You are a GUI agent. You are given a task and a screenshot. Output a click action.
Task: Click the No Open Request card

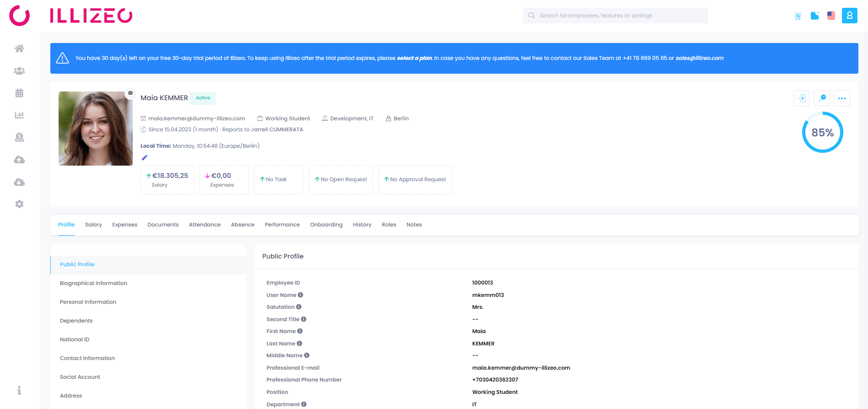coord(341,180)
